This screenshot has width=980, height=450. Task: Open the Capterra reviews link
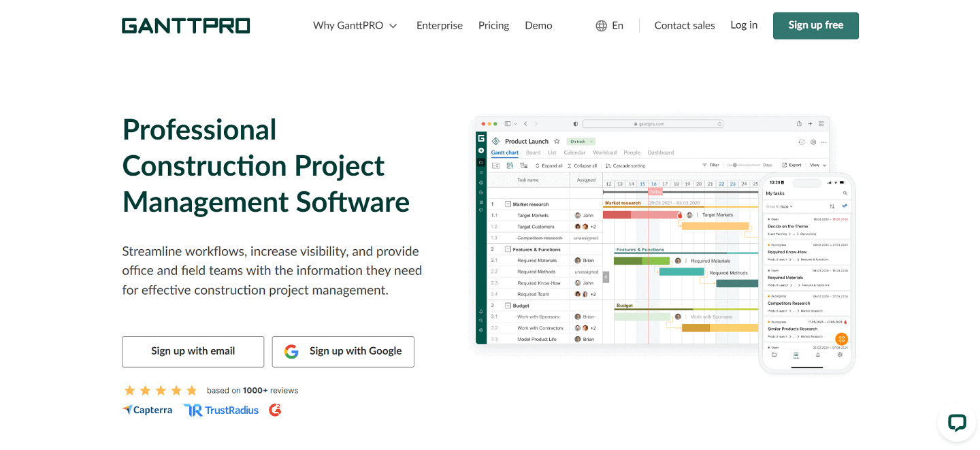(147, 409)
